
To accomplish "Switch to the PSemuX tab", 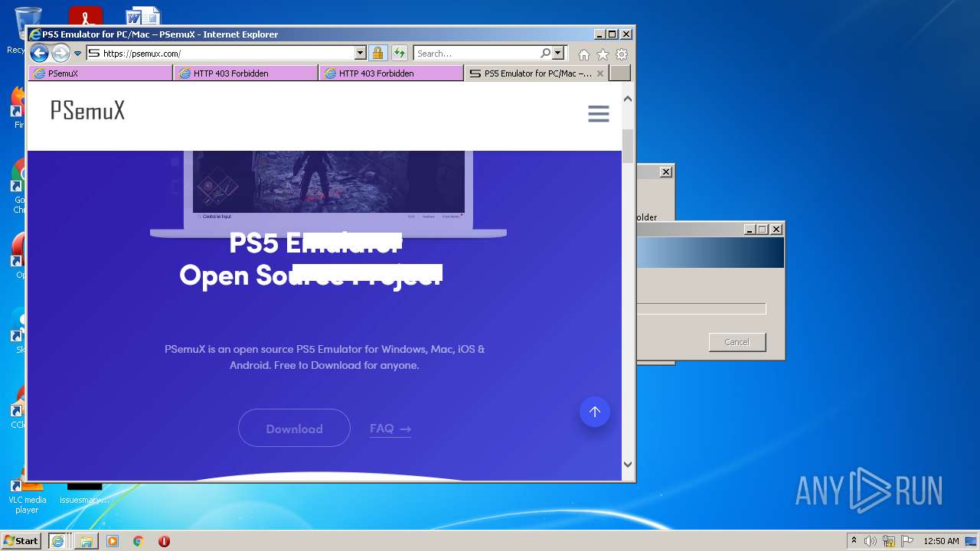I will click(x=100, y=73).
